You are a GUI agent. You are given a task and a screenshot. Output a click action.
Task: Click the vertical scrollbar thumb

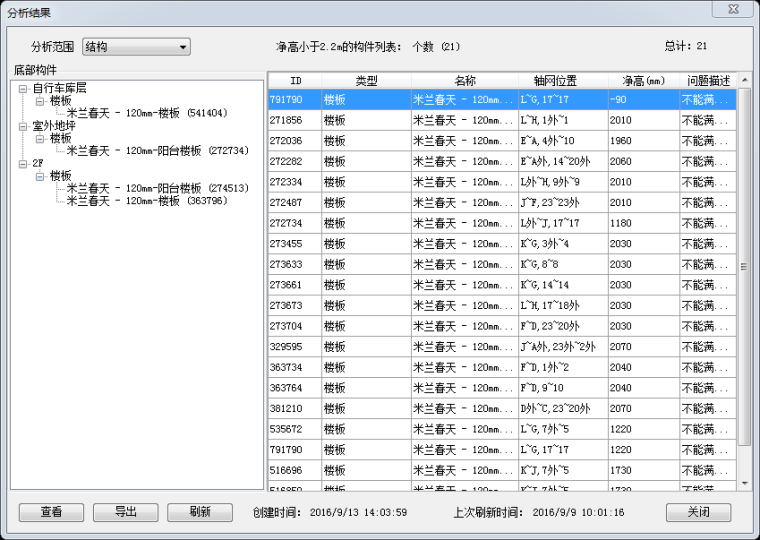(x=745, y=266)
